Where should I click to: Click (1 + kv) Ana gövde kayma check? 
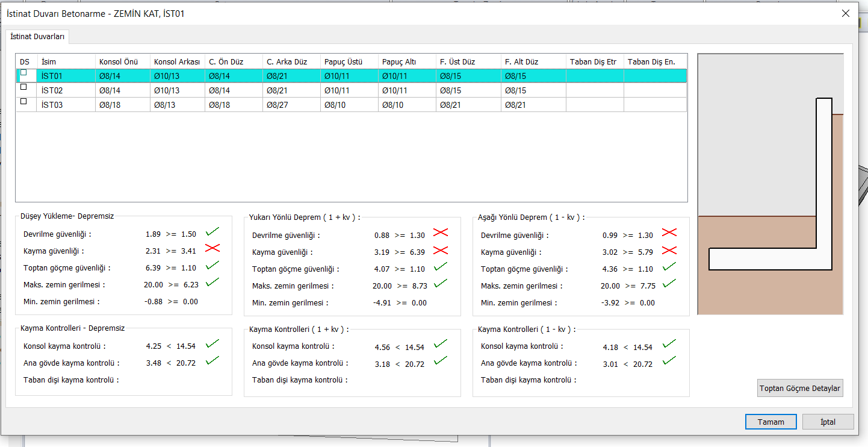click(441, 361)
